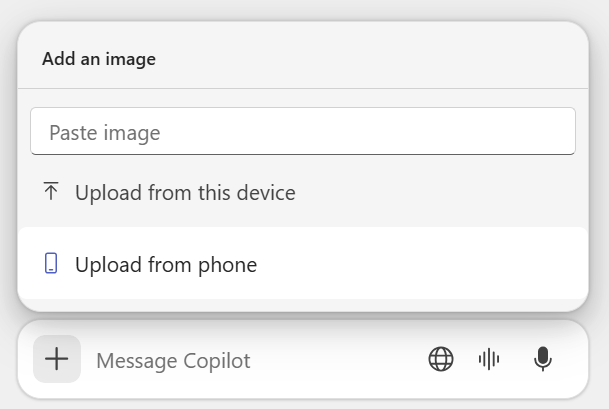Click the plus button beside Message Copilot
Viewport: 609px width, 409px height.
coord(57,359)
